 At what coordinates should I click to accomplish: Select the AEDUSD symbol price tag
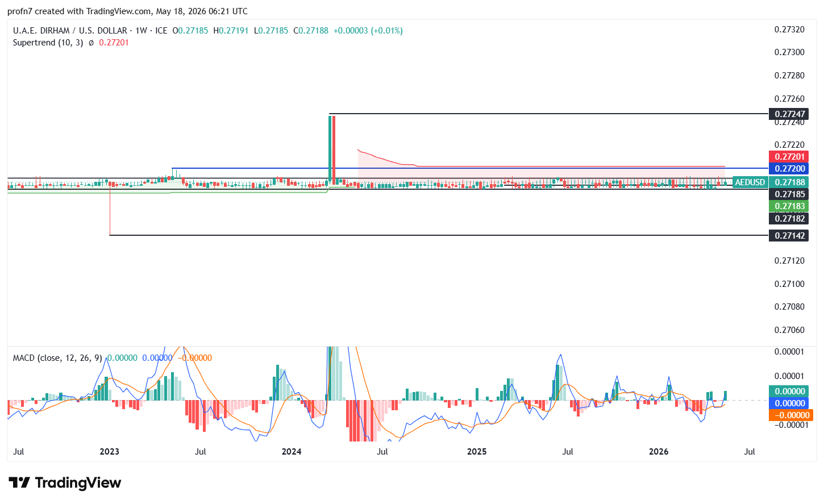(750, 182)
